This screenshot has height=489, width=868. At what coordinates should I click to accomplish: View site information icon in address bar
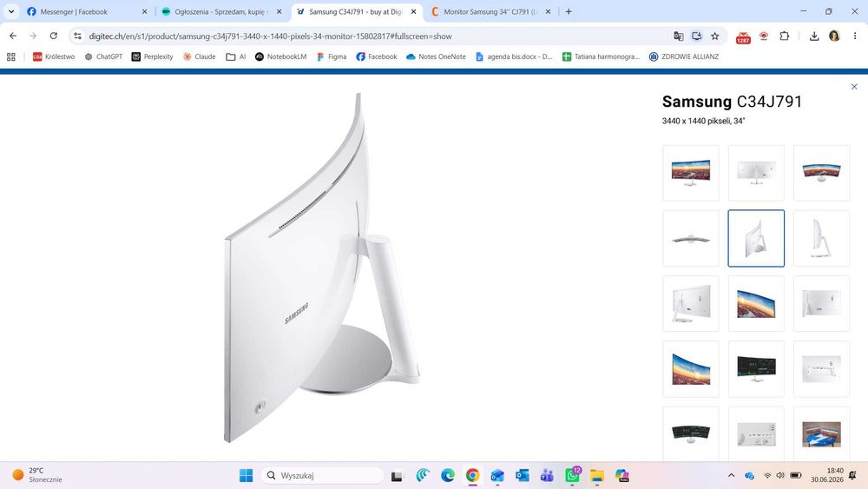click(77, 36)
